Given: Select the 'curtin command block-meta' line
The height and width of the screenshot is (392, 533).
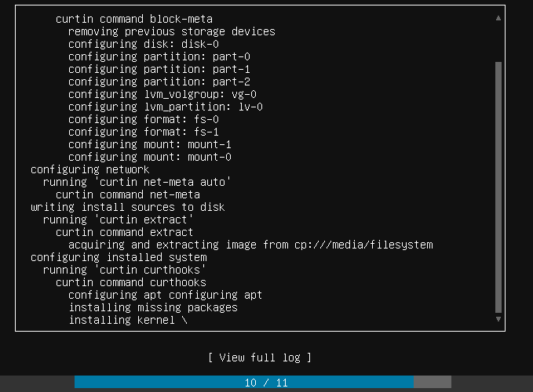Looking at the screenshot, I should click(x=133, y=19).
